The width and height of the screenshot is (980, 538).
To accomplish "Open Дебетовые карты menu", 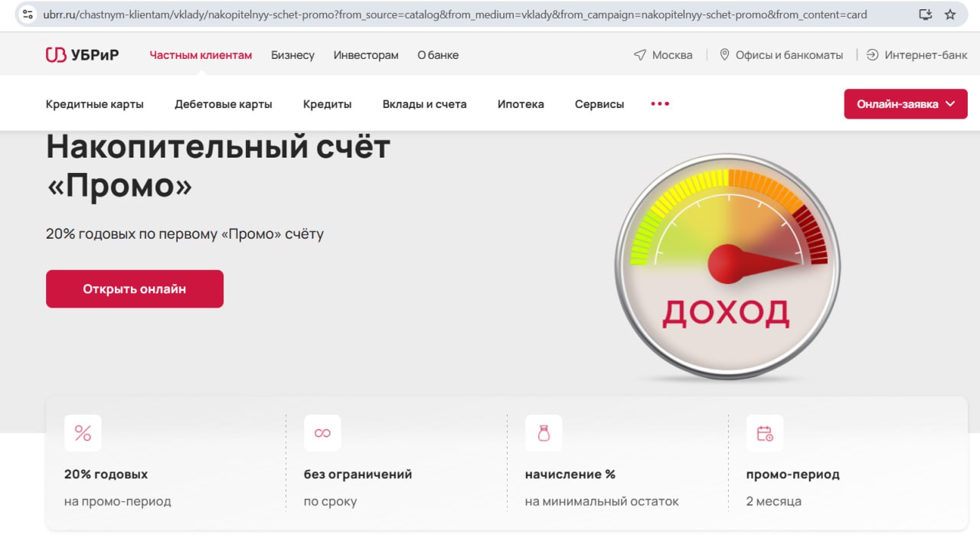I will (224, 104).
